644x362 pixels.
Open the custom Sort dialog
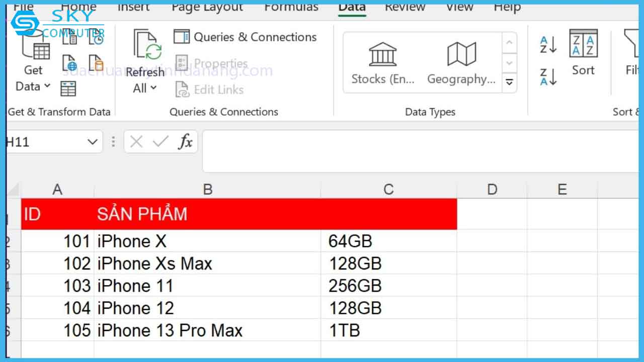click(x=583, y=52)
